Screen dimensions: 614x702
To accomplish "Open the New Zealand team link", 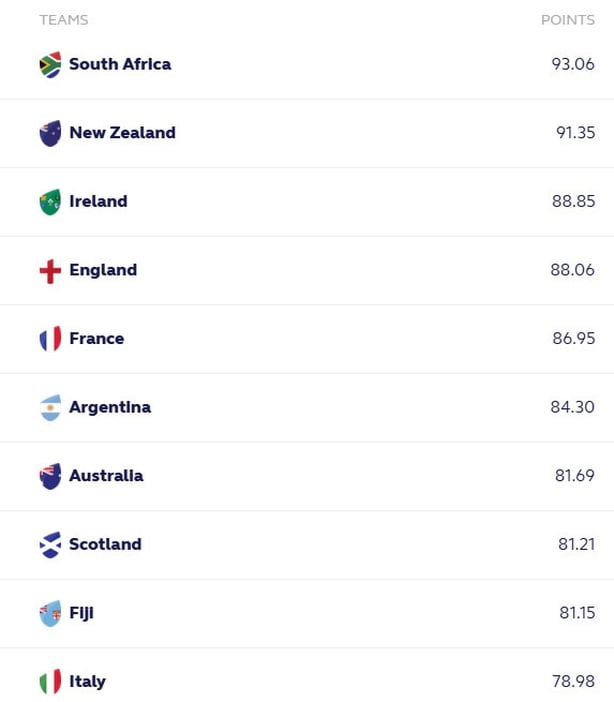I will point(122,133).
